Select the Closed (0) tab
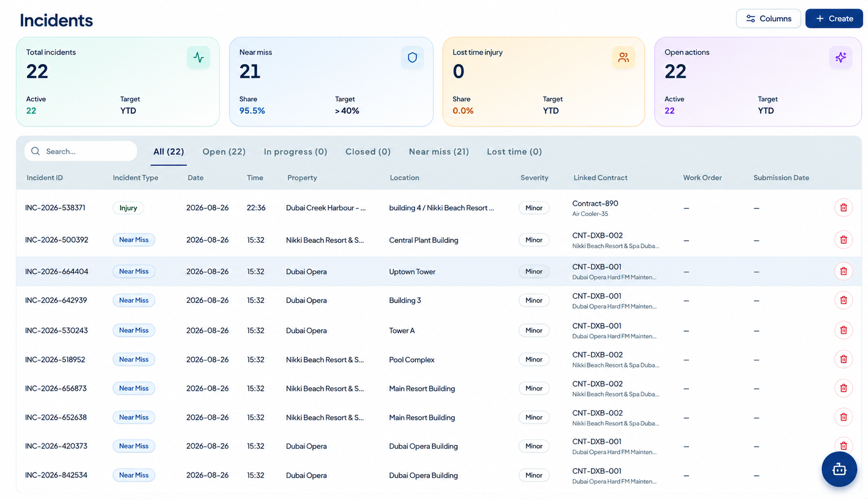868x499 pixels. pyautogui.click(x=368, y=152)
